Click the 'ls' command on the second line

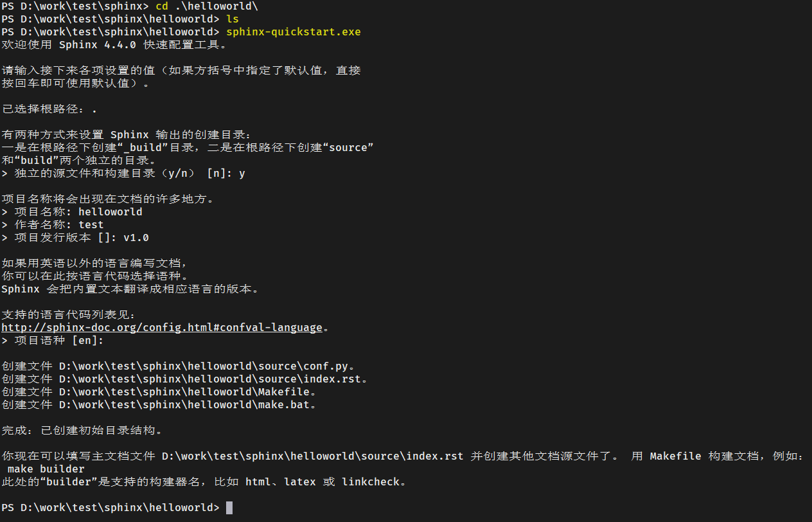(x=233, y=19)
